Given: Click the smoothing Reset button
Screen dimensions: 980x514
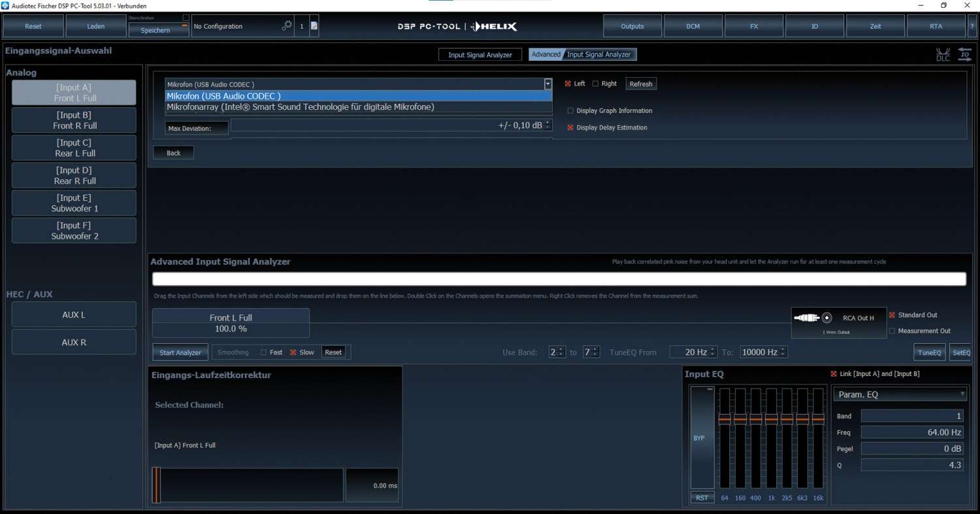Looking at the screenshot, I should point(333,352).
